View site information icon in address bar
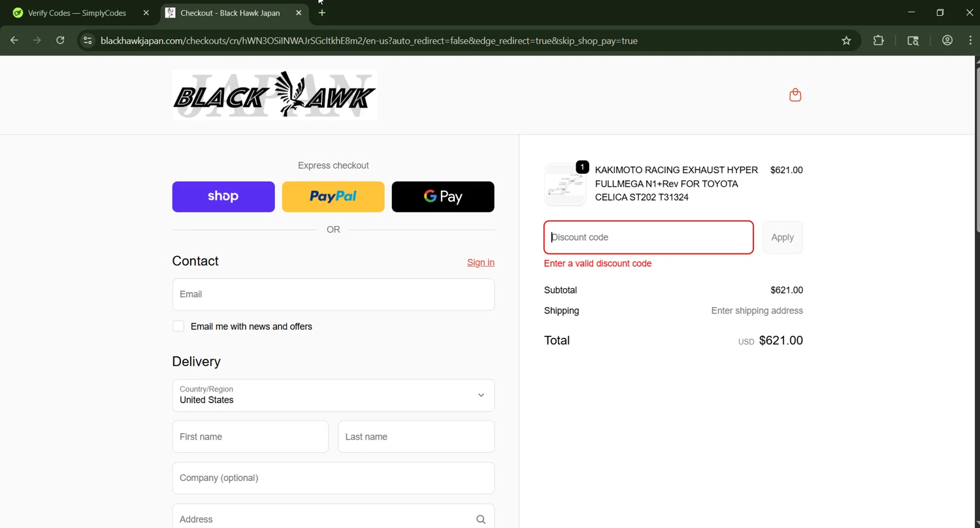Screen dimensions: 980x528 [88, 41]
